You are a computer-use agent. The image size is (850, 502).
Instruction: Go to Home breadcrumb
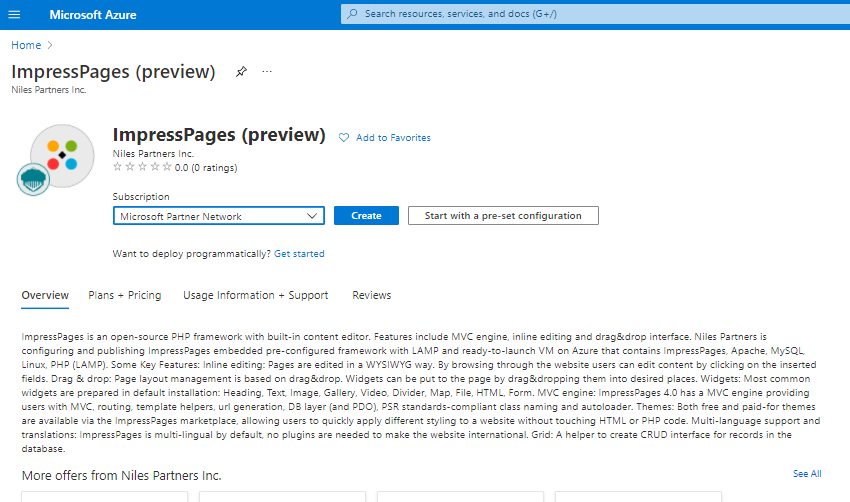[26, 45]
